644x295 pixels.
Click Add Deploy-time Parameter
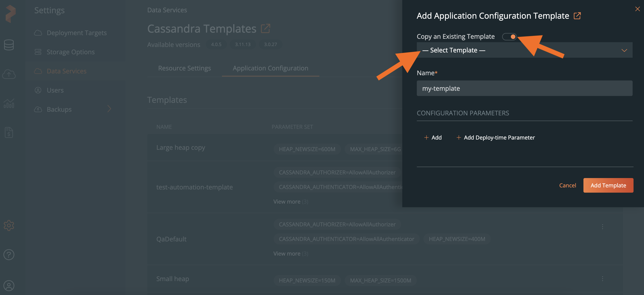pyautogui.click(x=496, y=137)
